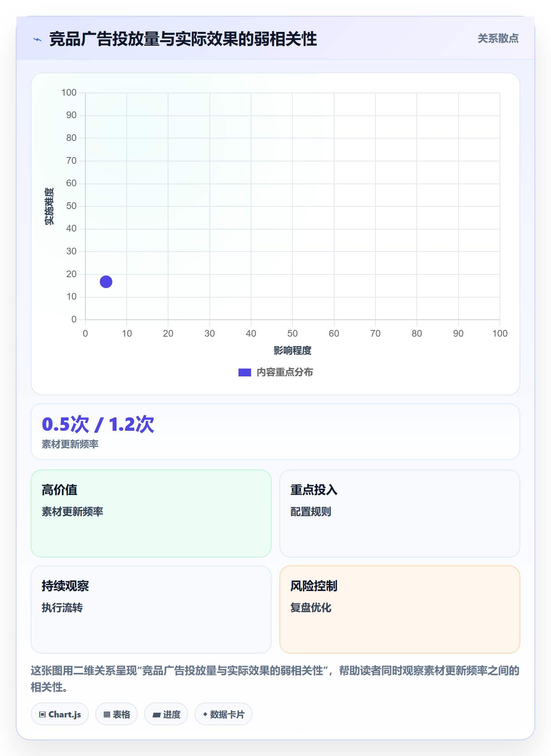Open the 高价值 quadrant card
551x756 pixels.
151,513
